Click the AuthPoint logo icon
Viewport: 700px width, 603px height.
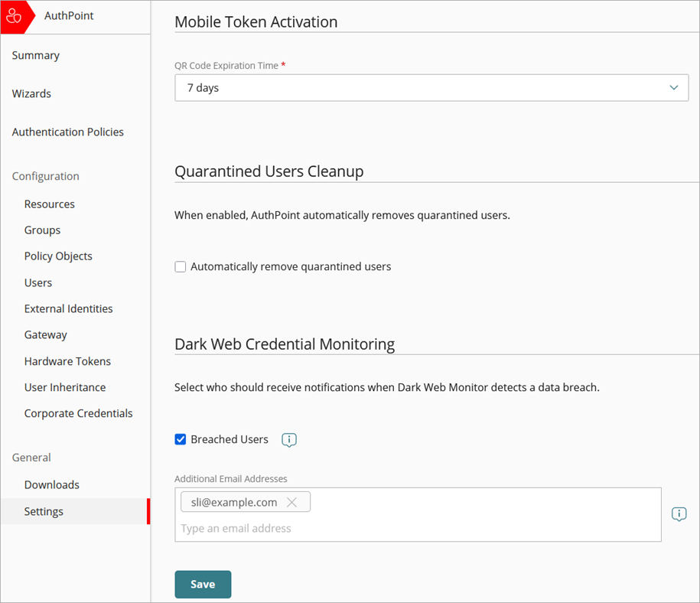tap(14, 16)
